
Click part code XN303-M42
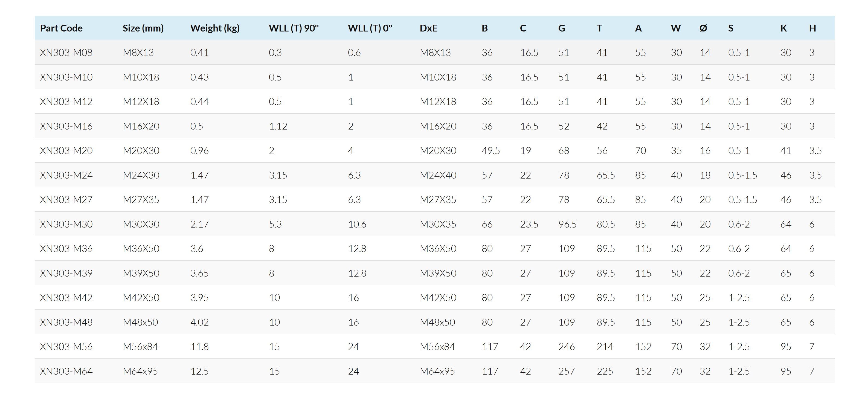66,298
